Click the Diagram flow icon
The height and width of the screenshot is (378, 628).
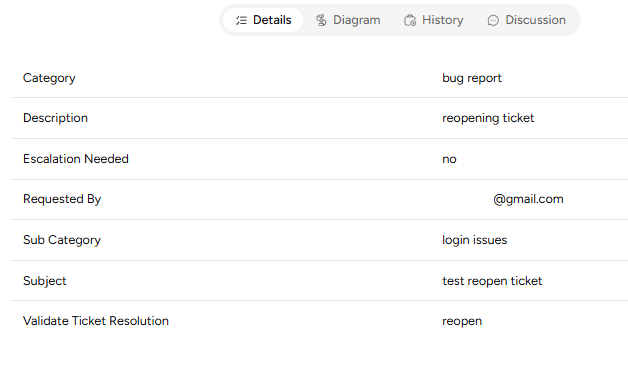tap(321, 20)
